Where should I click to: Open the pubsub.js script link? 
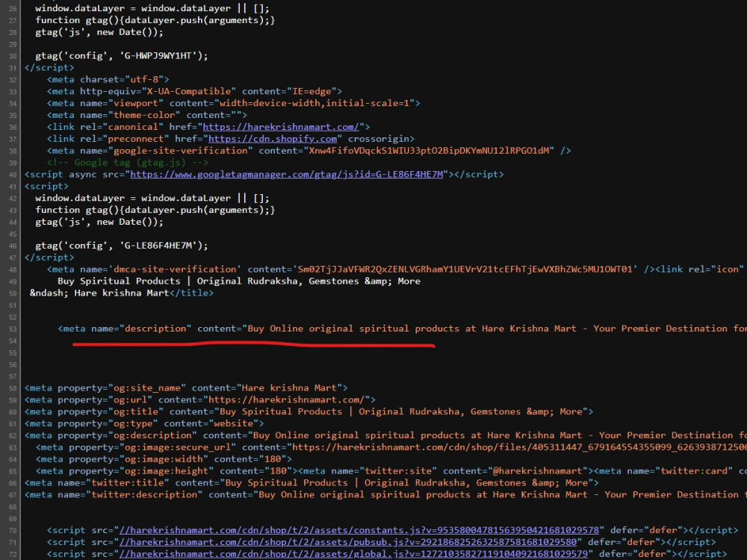point(348,542)
